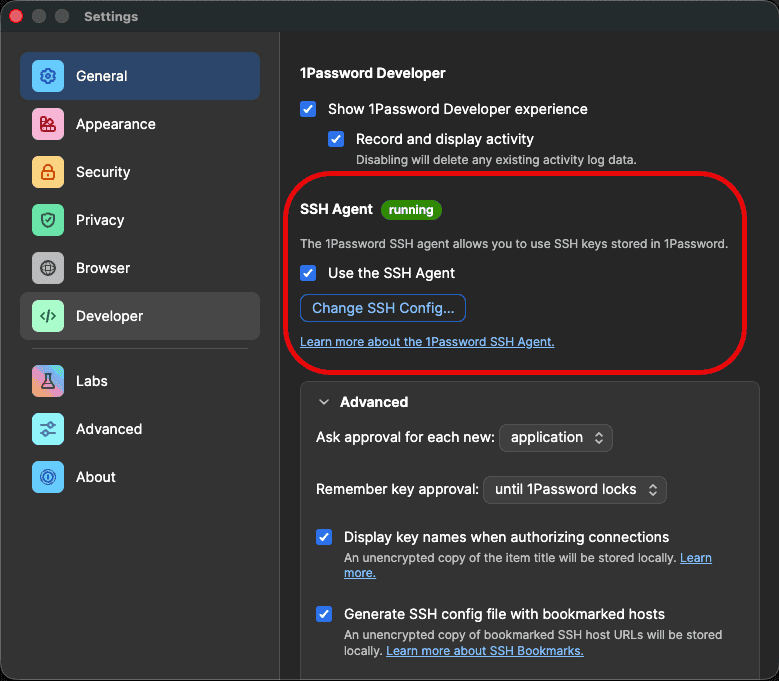
Task: Click the Security padlock icon
Action: click(x=48, y=172)
